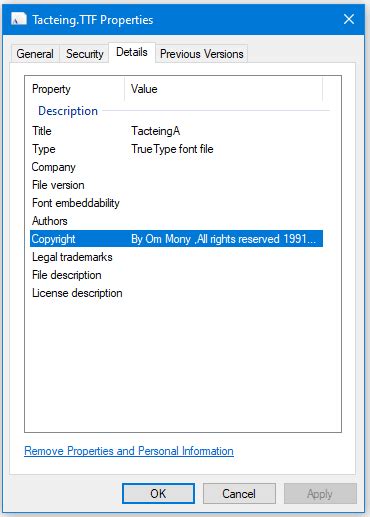Go to the Previous Versions tab

(x=202, y=54)
